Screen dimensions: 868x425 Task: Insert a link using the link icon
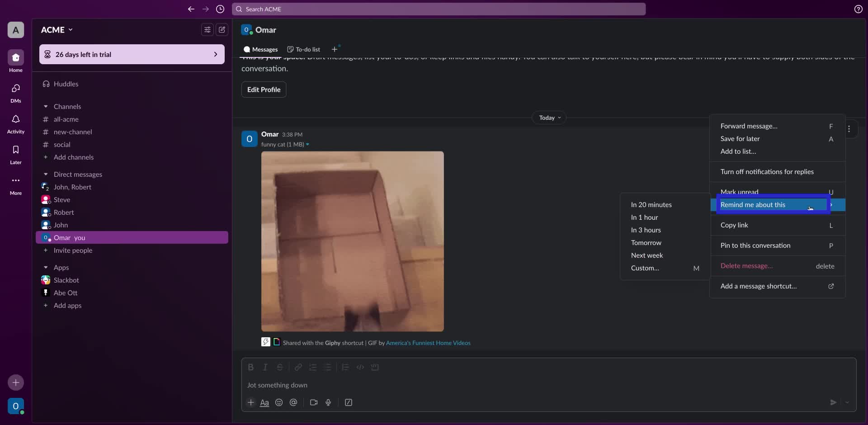click(298, 367)
